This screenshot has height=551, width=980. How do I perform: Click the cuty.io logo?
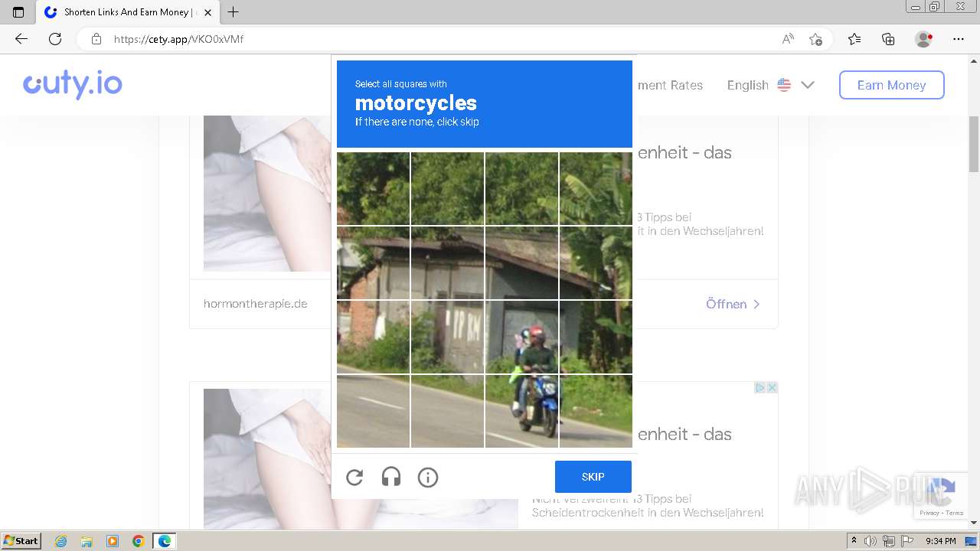tap(73, 84)
